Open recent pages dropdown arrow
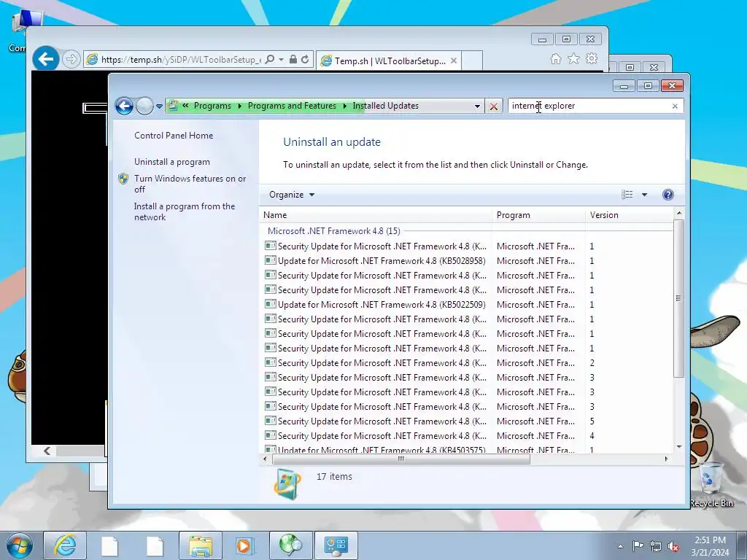This screenshot has height=560, width=747. 159,106
